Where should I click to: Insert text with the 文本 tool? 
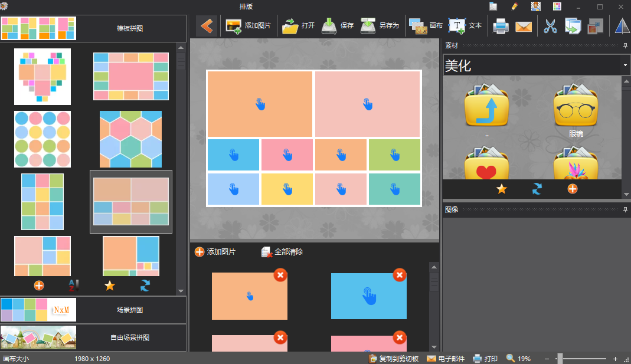465,26
